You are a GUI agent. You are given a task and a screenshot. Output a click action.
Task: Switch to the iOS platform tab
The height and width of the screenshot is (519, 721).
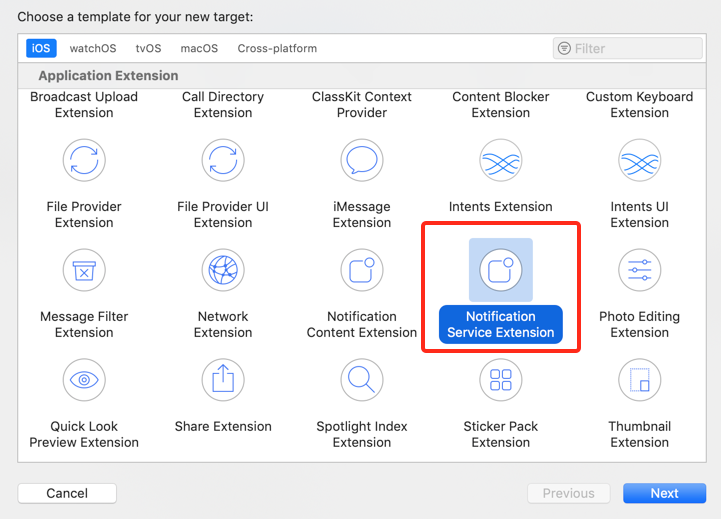41,48
